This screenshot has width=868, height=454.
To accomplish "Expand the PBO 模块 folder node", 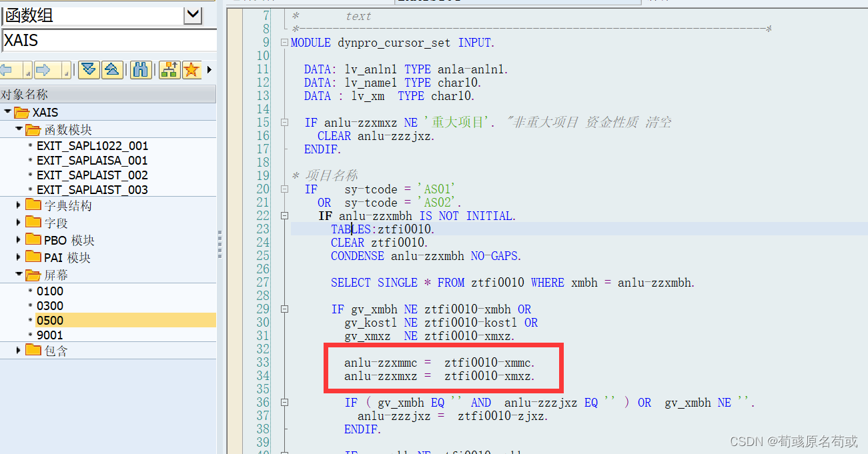I will tap(19, 239).
